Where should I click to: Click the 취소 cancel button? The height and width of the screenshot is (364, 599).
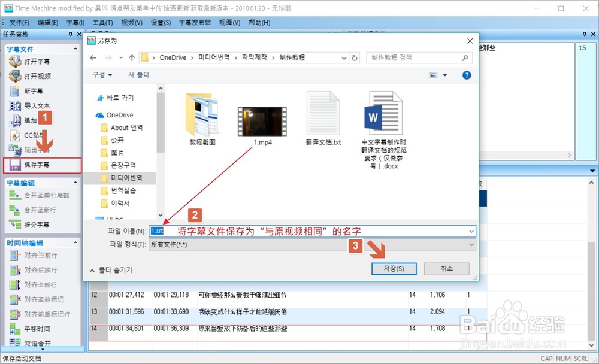tap(446, 268)
